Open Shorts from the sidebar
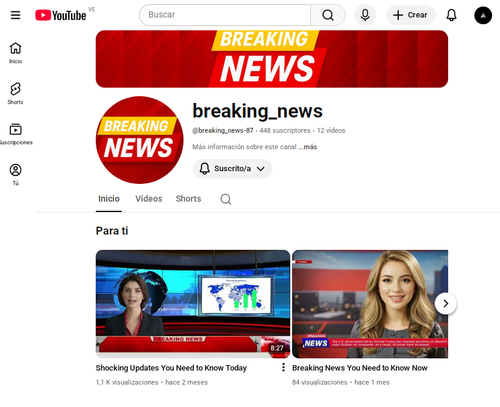The image size is (500, 407). coord(15,93)
